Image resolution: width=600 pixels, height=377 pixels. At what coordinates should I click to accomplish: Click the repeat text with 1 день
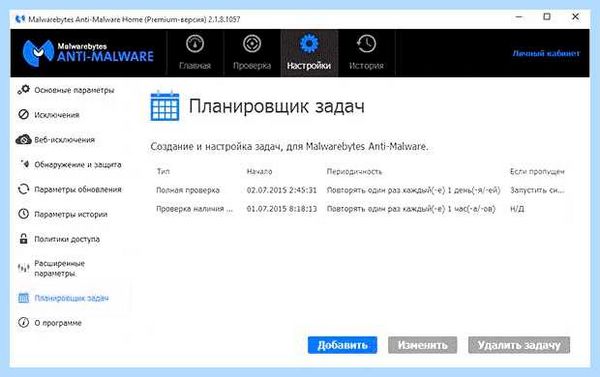413,190
